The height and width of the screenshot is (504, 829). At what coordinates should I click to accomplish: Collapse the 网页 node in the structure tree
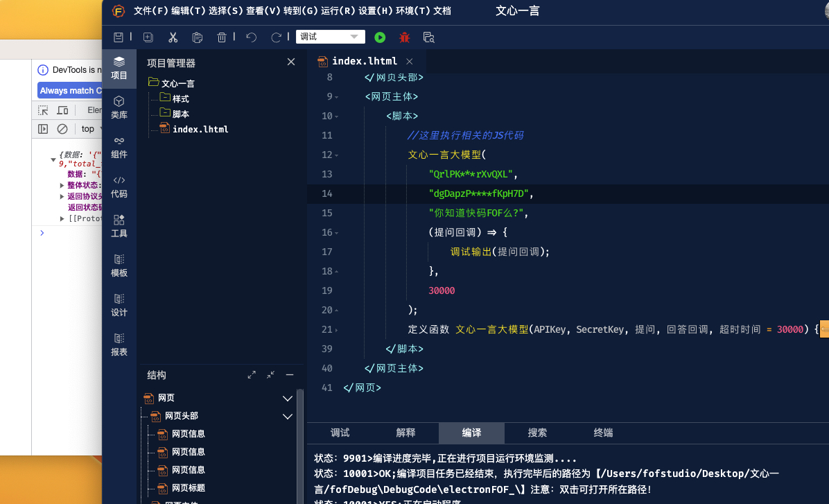288,398
